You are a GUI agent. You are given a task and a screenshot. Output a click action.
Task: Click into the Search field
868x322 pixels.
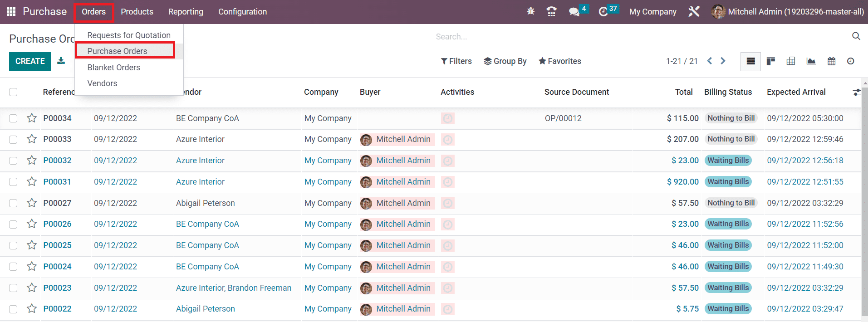pos(640,37)
